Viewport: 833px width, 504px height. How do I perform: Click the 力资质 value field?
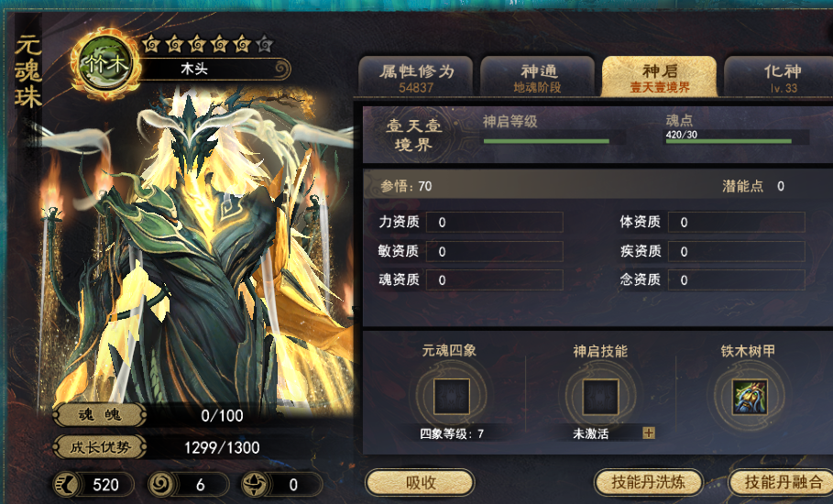pos(495,222)
